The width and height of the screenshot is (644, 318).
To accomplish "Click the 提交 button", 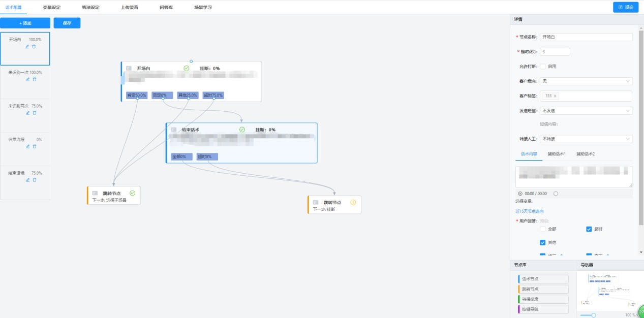I will coord(626,7).
